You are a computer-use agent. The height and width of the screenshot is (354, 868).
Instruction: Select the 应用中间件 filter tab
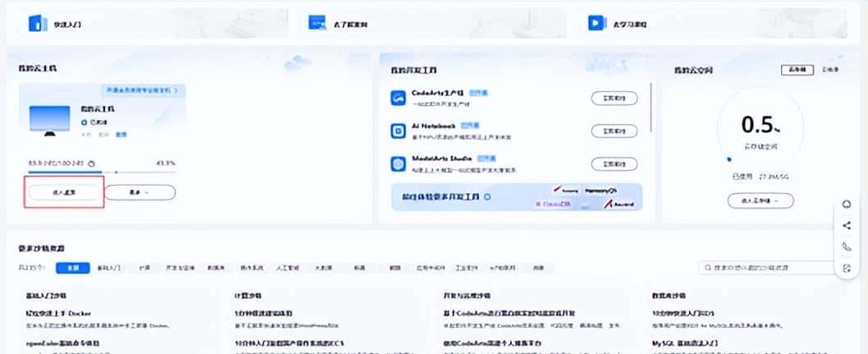tap(430, 268)
